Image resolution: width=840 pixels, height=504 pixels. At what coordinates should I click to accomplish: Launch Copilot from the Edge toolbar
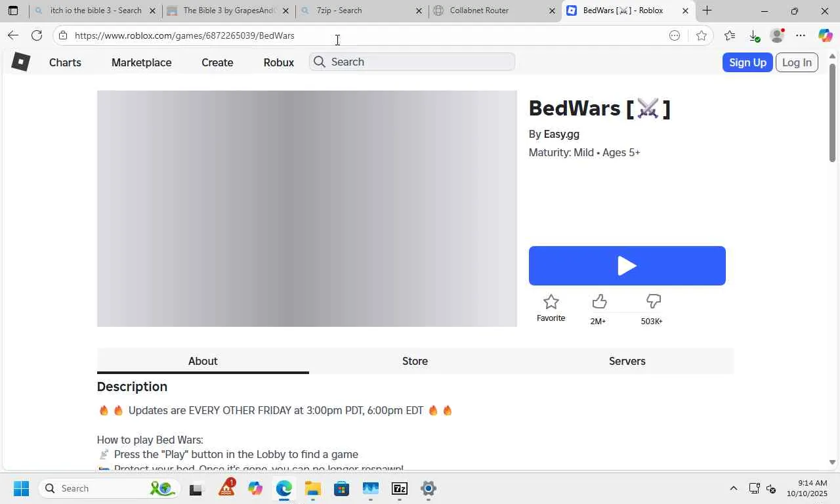[x=825, y=35]
